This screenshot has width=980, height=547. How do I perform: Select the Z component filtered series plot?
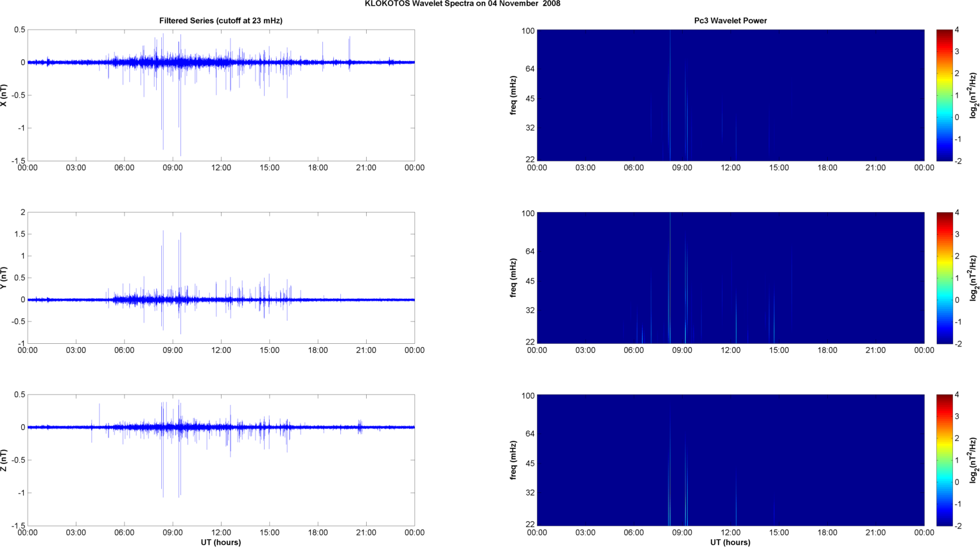tap(221, 460)
